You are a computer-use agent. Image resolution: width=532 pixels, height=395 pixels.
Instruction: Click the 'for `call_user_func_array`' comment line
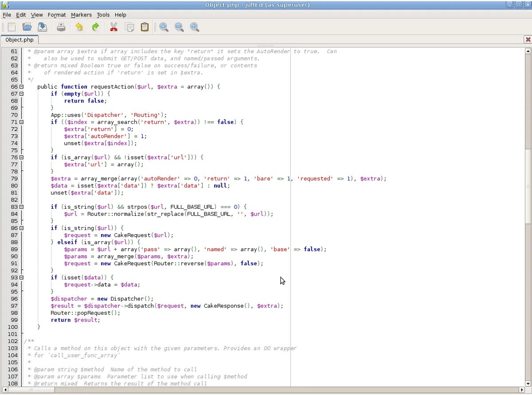tap(74, 356)
